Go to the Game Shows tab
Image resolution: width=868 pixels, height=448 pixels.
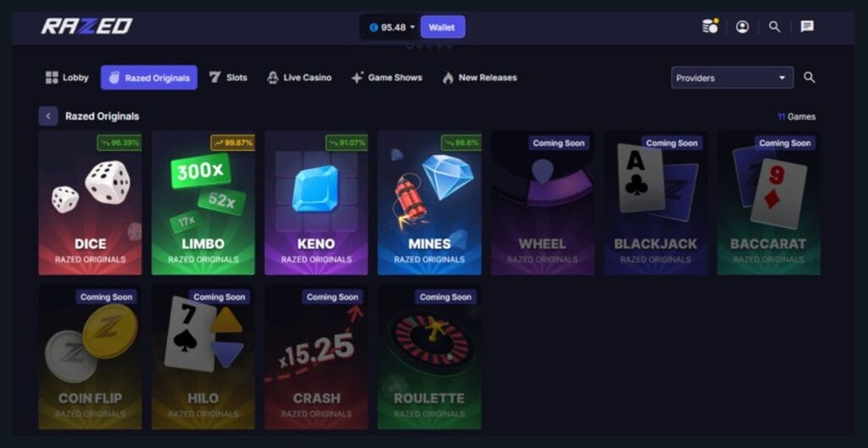point(387,77)
